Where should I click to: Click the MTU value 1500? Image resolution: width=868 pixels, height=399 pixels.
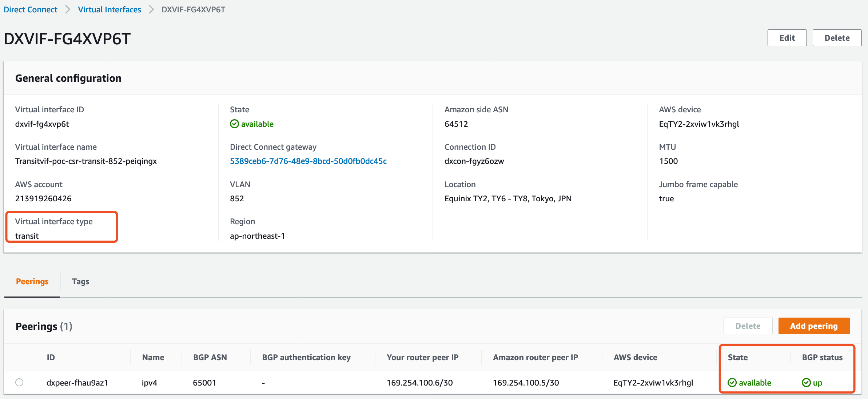[668, 161]
